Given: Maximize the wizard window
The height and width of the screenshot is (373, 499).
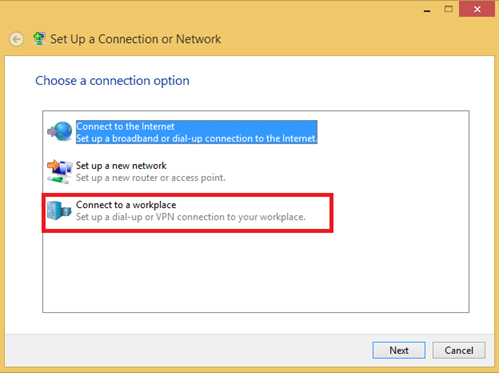Looking at the screenshot, I should point(449,9).
